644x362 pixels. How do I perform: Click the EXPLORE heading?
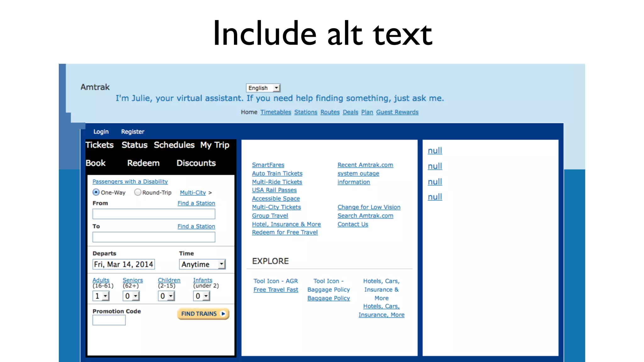(x=270, y=261)
